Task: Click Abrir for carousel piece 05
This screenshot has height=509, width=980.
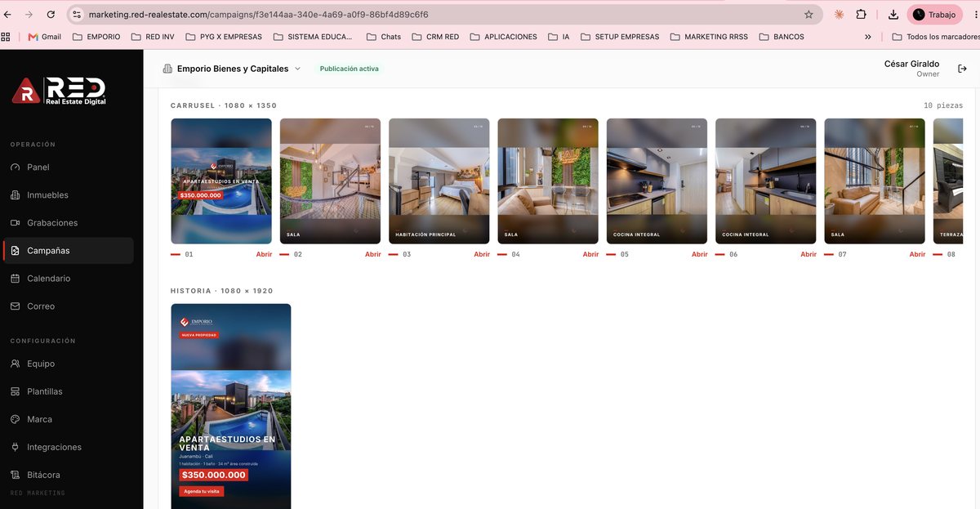Action: point(700,254)
